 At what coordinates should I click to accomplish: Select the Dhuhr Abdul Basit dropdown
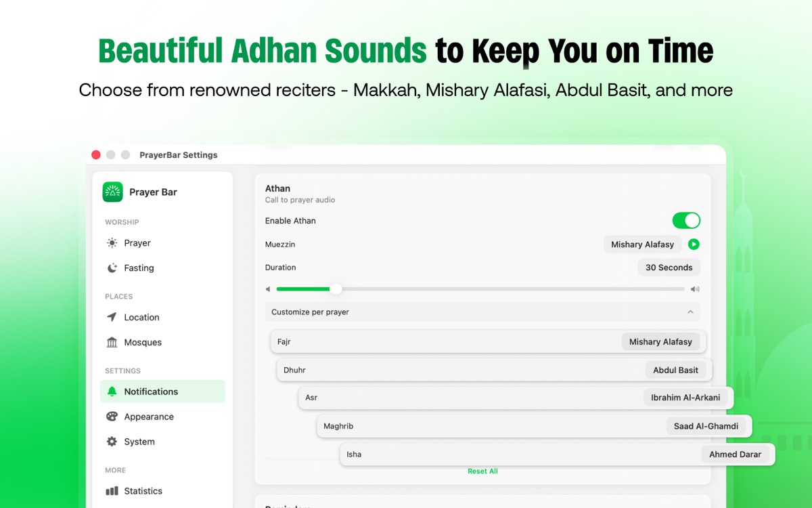[675, 371]
